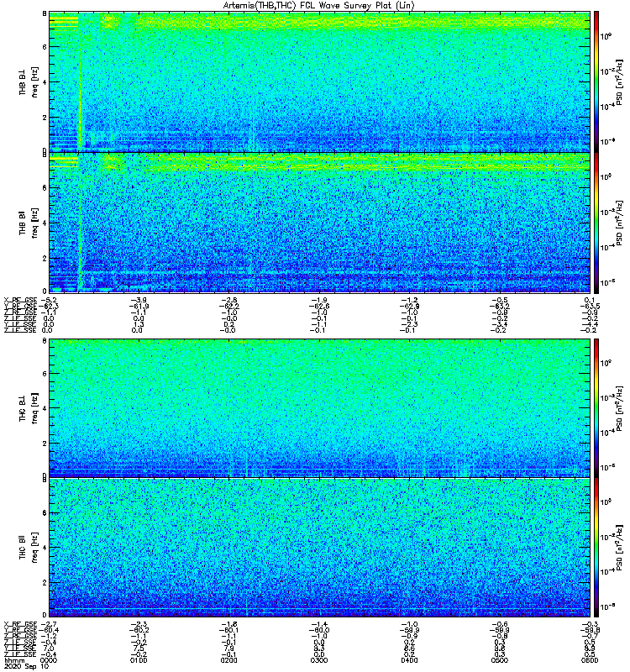630x672 pixels.
Task: Select the THC B-perpendicular spectrogram panel
Action: (x=319, y=408)
